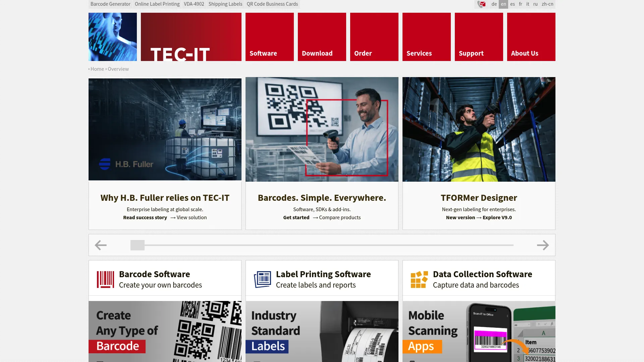Viewport: 644px width, 362px height.
Task: Click the 'Barcode Software' title
Action: click(x=154, y=274)
